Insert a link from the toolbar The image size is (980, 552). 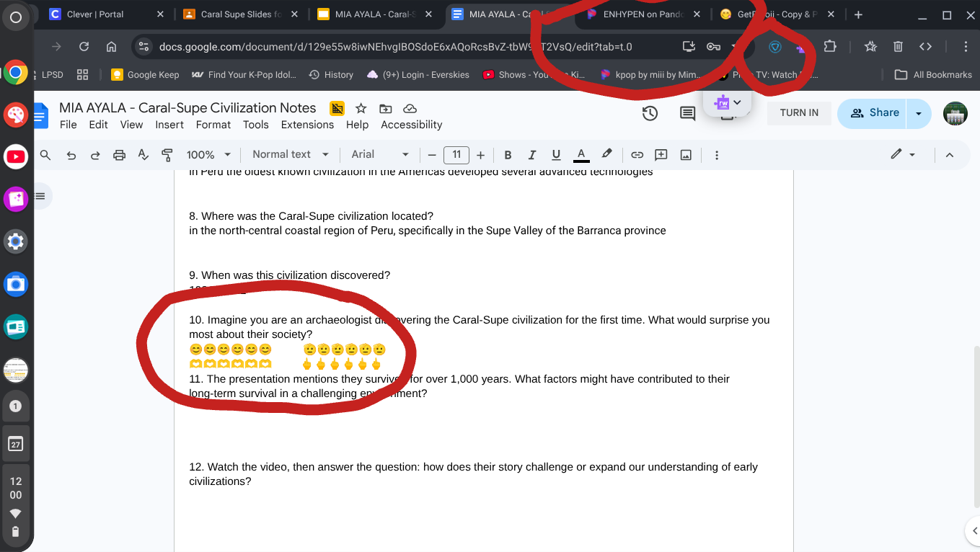[x=637, y=155]
